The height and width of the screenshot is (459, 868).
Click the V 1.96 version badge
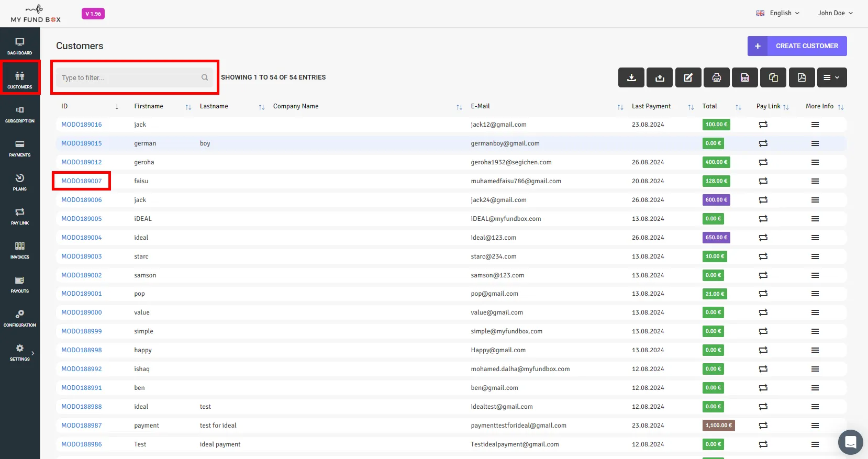(x=93, y=14)
